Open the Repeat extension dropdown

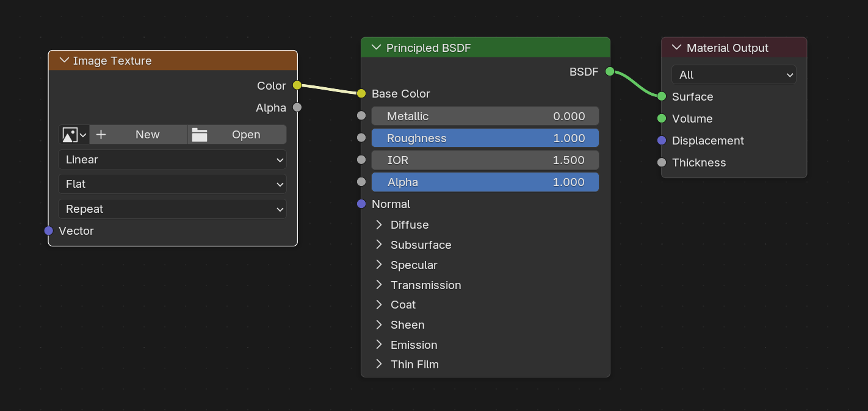(173, 209)
